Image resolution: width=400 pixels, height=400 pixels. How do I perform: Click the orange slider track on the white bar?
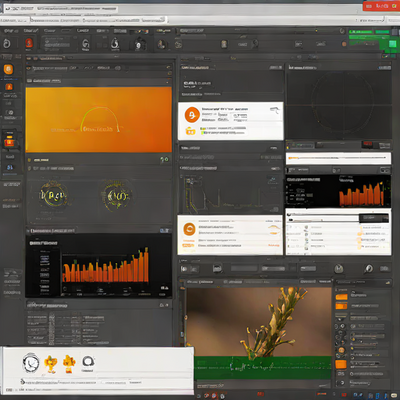[x=337, y=158]
